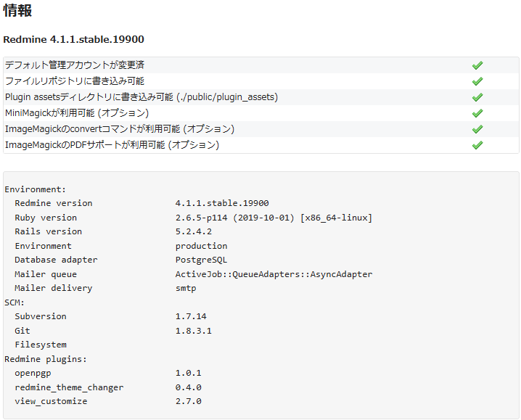
Task: Click the Filesystem label
Action: [41, 345]
